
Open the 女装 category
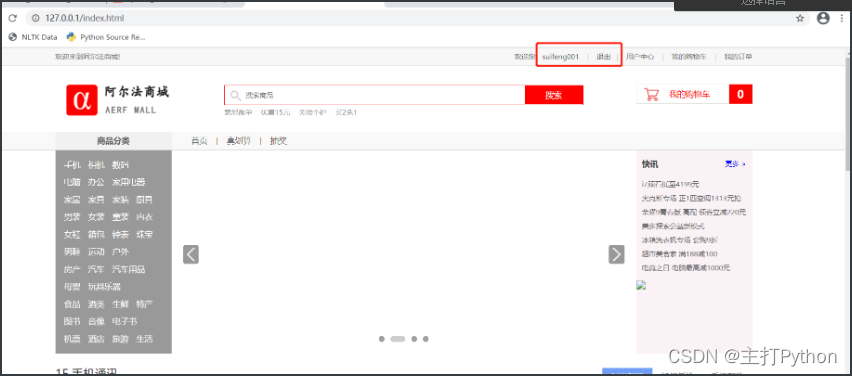tap(96, 217)
